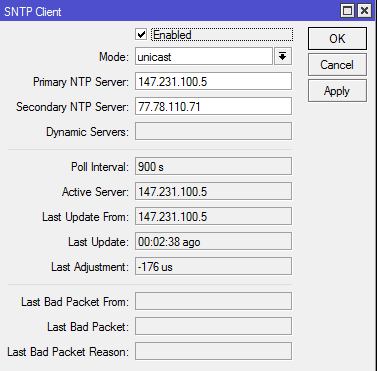Select the Last Update From field
Screen dimensions: 377x371
click(213, 216)
